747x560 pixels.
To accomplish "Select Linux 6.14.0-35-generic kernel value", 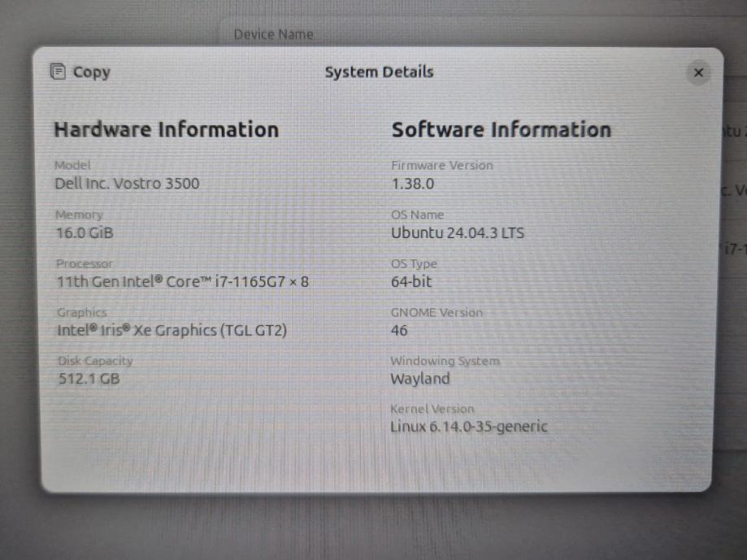I will click(x=469, y=426).
